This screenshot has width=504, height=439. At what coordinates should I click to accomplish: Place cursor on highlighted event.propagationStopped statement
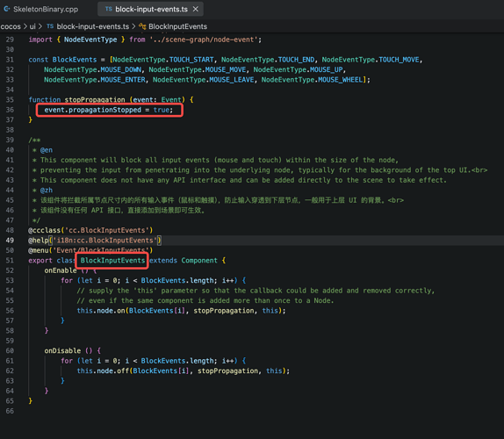pos(109,110)
